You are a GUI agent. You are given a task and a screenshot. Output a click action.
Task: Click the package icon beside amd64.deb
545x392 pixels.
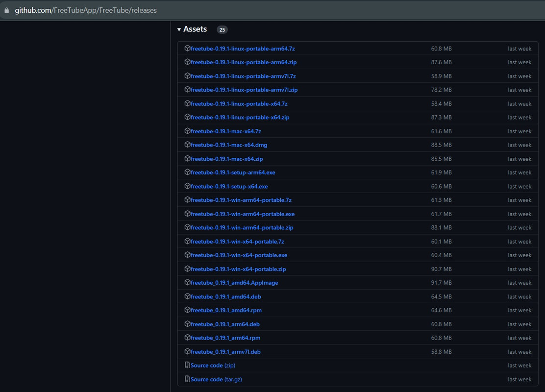coord(187,296)
